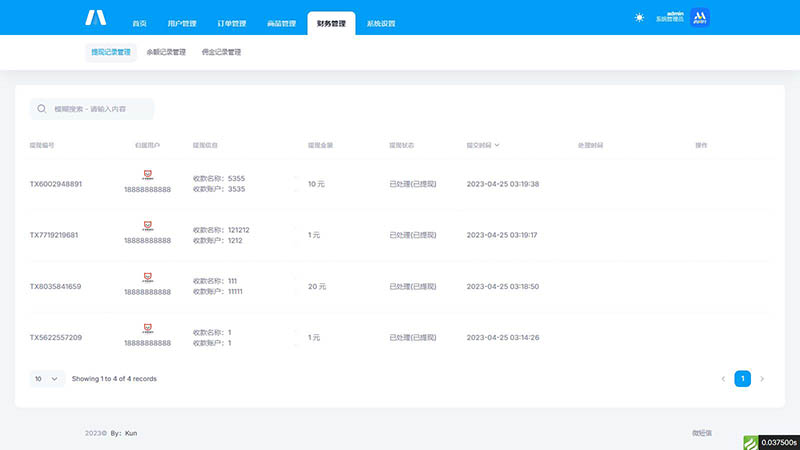Click payee name 121212 text
This screenshot has width=800, height=450.
(x=239, y=230)
